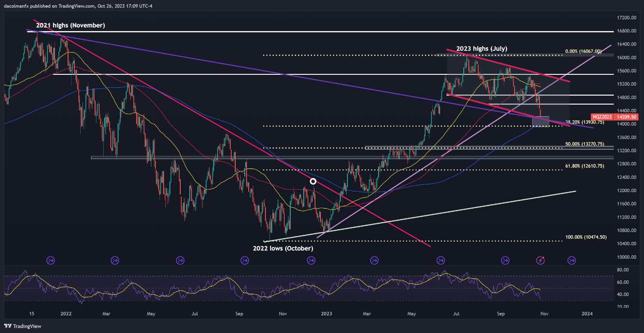Click the 100.00% Fibonacci level label
This screenshot has height=333, width=644.
pyautogui.click(x=586, y=237)
